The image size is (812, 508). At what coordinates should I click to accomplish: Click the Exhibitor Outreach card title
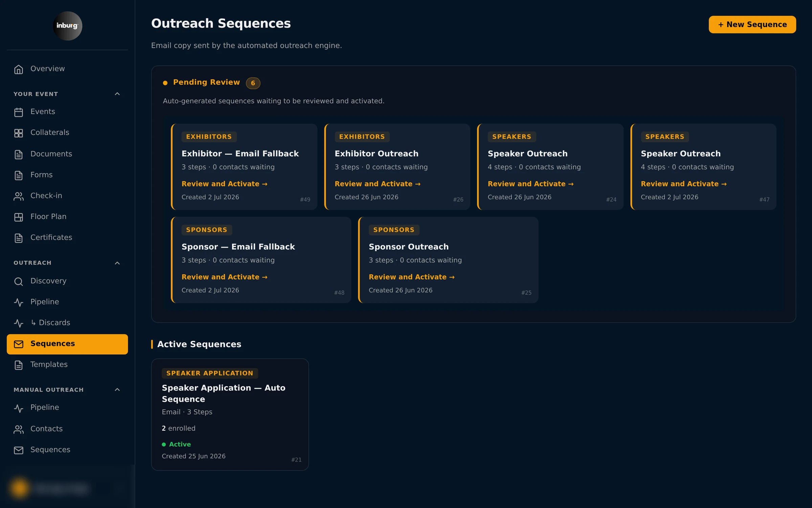click(x=376, y=153)
